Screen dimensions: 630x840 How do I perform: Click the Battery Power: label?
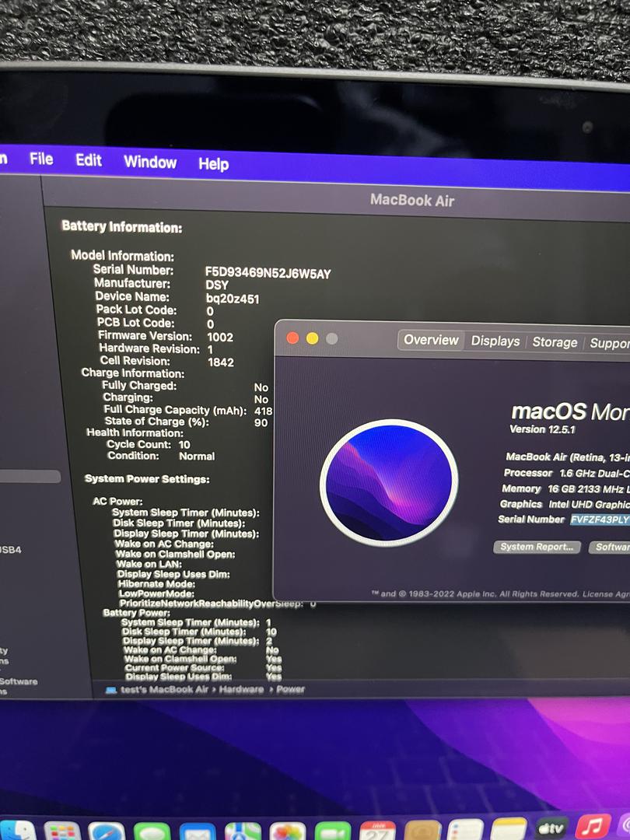pyautogui.click(x=137, y=612)
